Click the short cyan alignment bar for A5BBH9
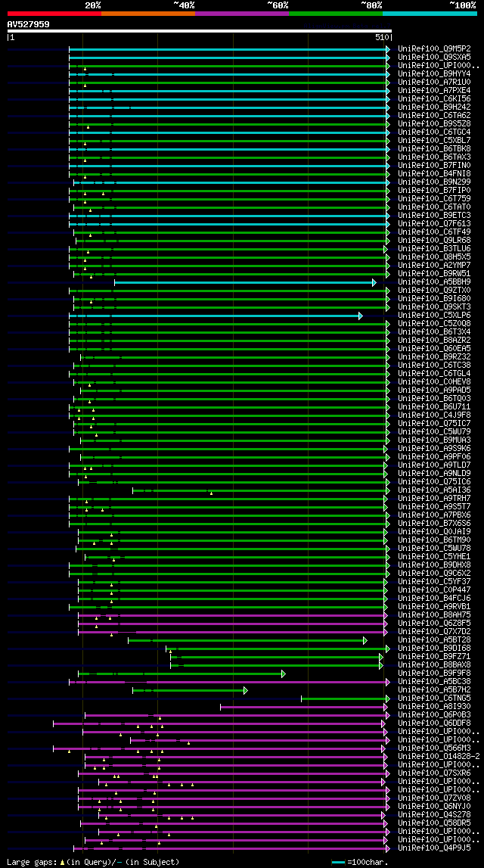 (245, 282)
